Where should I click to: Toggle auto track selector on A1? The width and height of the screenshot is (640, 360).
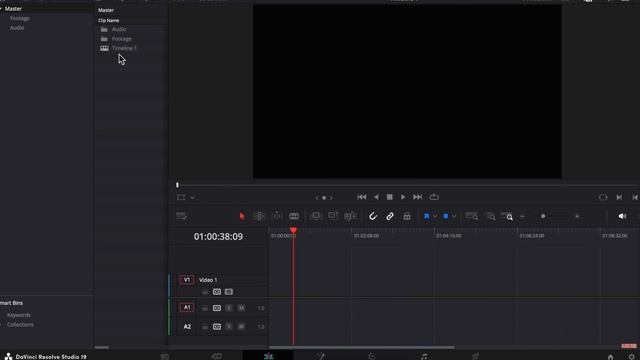pyautogui.click(x=217, y=308)
